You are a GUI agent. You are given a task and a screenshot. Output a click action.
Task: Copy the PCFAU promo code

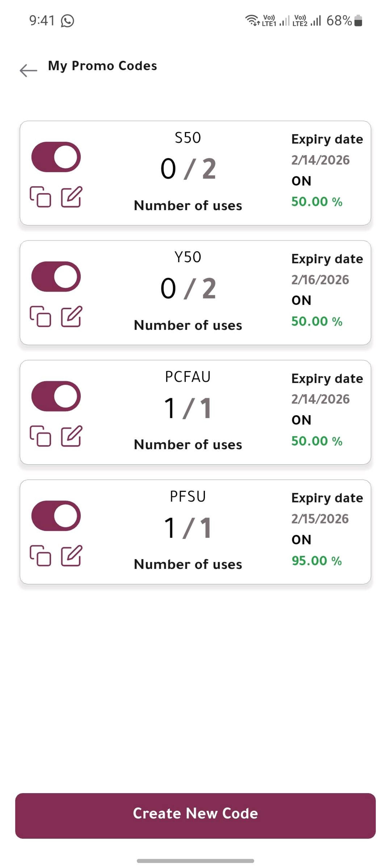(x=41, y=436)
